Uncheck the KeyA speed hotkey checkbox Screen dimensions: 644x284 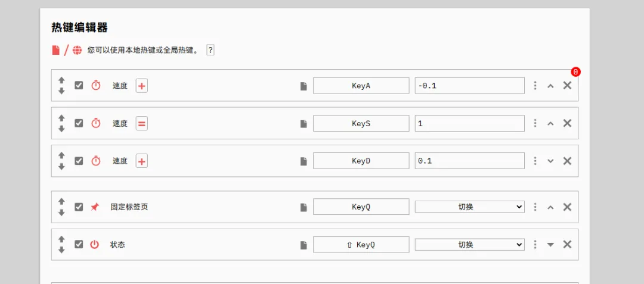79,85
